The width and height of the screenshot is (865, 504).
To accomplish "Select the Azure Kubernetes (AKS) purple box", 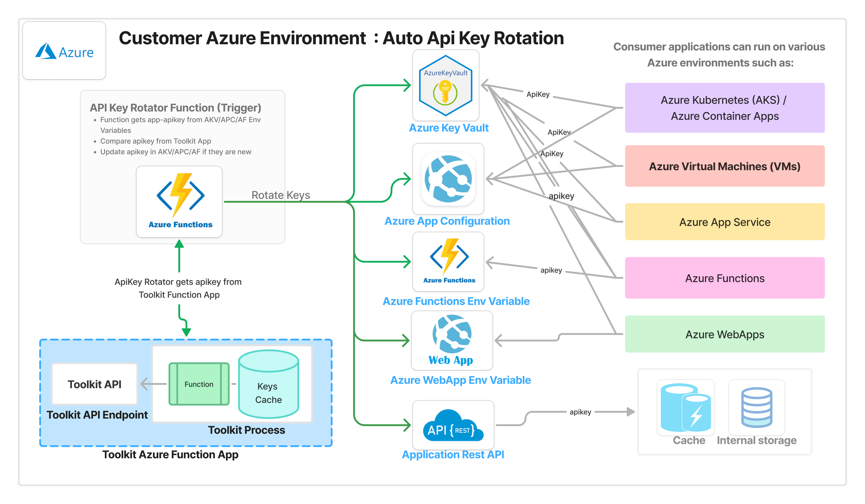I will (725, 108).
